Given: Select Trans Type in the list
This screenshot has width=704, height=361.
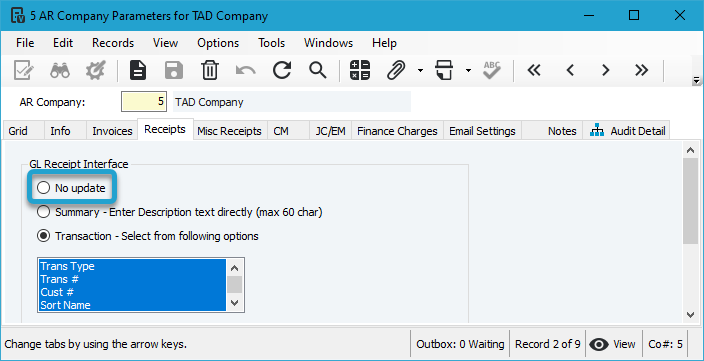Looking at the screenshot, I should pos(132,266).
